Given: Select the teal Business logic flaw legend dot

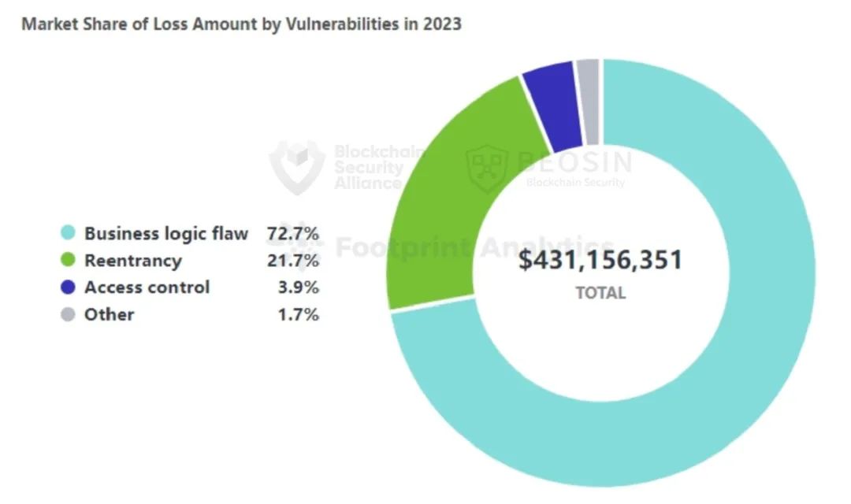Looking at the screenshot, I should coord(69,233).
